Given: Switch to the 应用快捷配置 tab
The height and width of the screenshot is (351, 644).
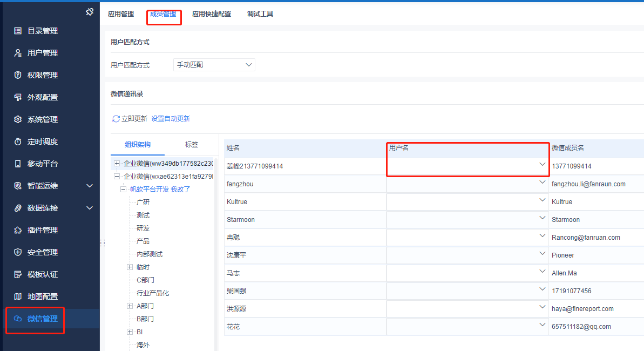Looking at the screenshot, I should (x=212, y=14).
